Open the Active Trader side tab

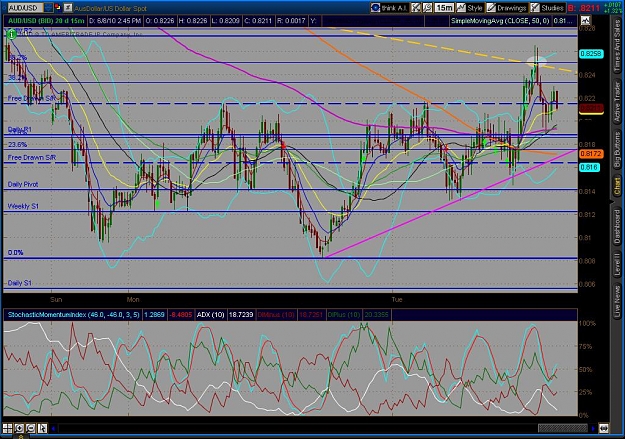point(617,103)
